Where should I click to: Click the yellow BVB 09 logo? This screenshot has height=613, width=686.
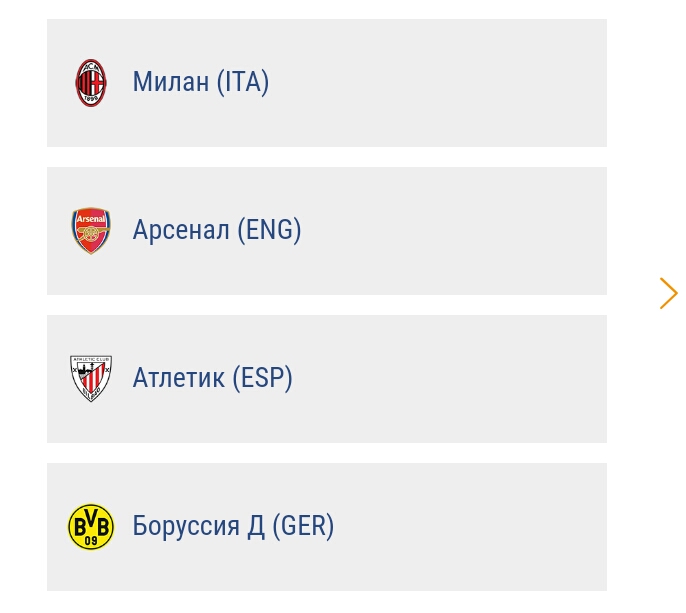click(91, 527)
